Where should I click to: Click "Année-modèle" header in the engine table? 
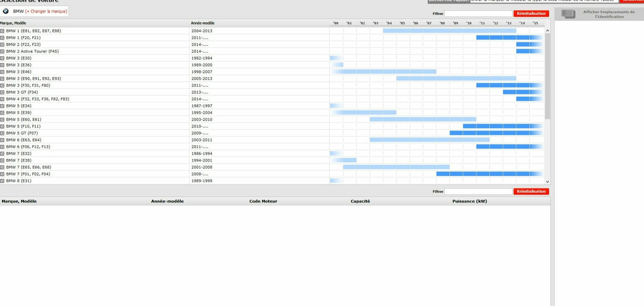click(x=168, y=201)
